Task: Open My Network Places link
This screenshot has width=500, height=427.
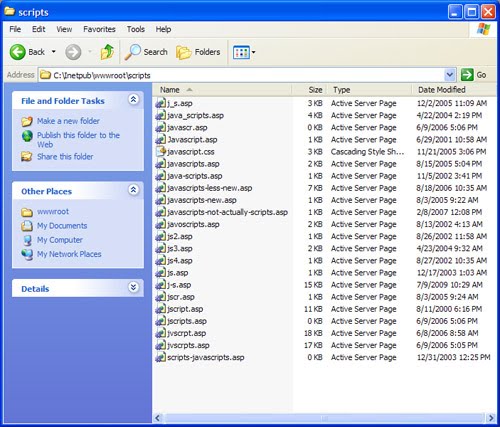Action: (69, 254)
